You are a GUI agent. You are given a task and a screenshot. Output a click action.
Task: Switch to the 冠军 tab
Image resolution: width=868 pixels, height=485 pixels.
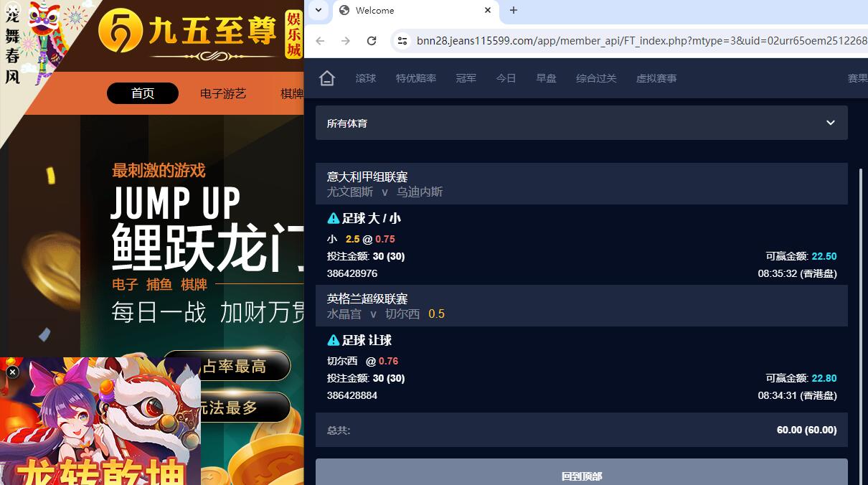point(466,78)
